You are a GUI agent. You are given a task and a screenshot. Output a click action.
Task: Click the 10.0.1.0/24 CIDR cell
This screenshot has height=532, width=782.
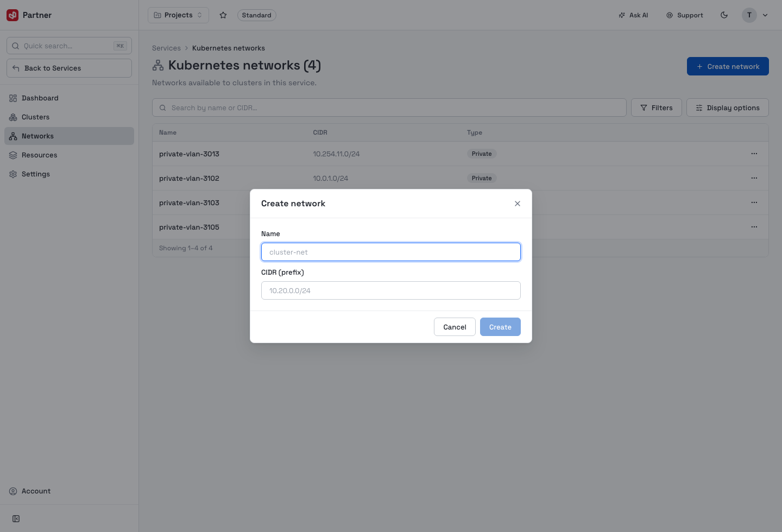pyautogui.click(x=331, y=179)
